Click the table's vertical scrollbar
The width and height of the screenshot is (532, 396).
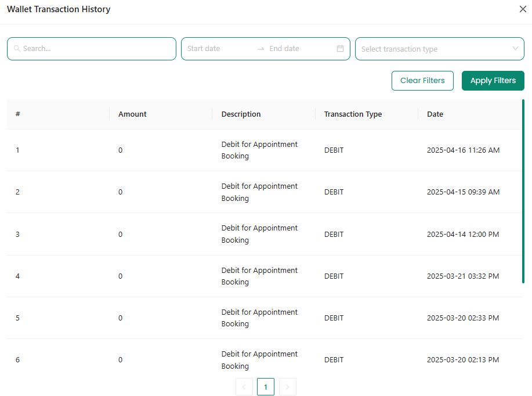point(523,191)
